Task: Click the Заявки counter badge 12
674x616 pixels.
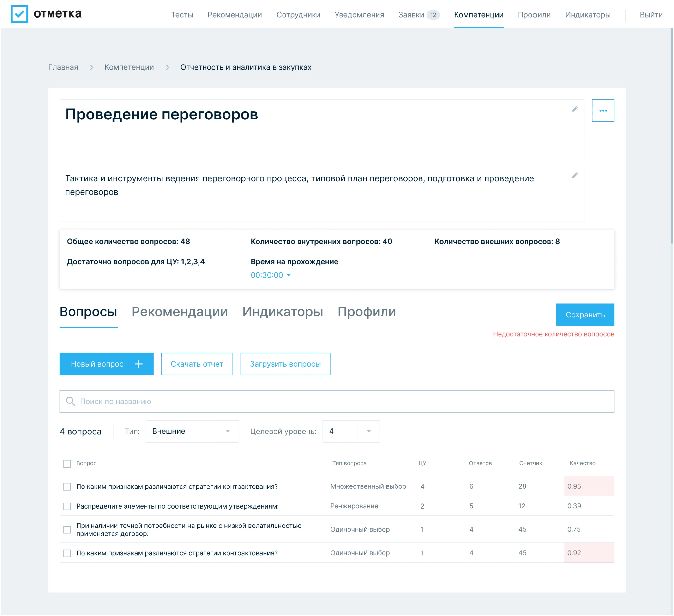Action: pyautogui.click(x=433, y=15)
